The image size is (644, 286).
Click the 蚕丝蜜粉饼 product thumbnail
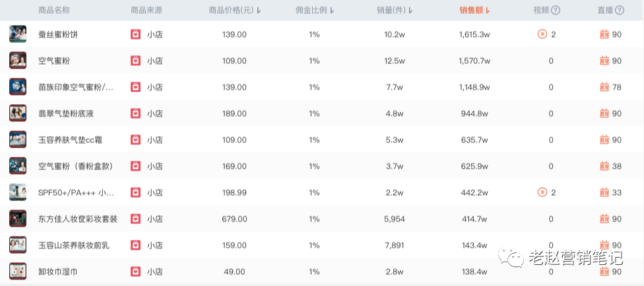click(x=18, y=34)
